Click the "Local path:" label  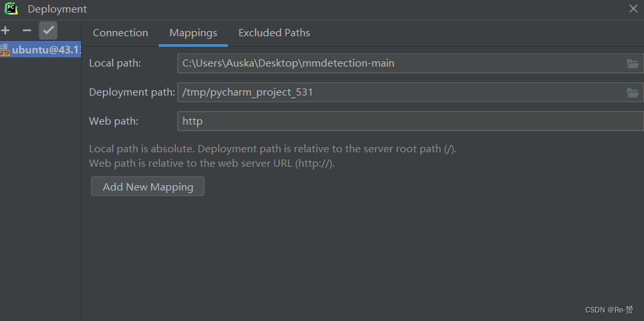(x=115, y=63)
